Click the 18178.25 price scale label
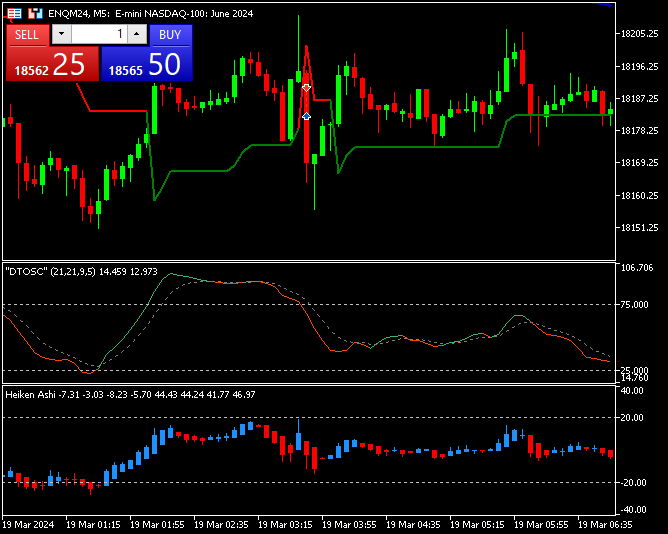The image size is (668, 534). click(639, 130)
